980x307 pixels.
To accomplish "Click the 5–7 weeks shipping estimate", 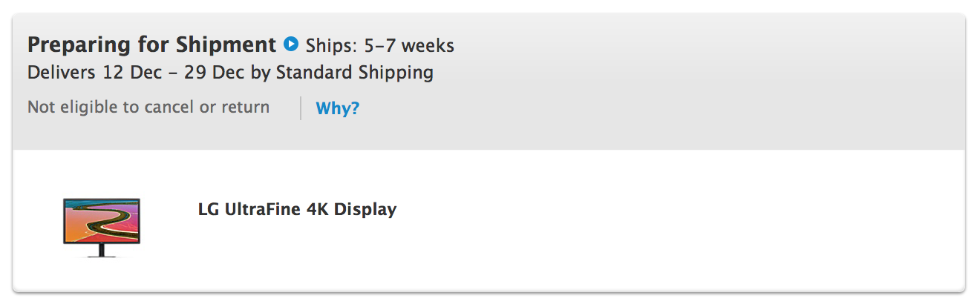I will coord(409,45).
